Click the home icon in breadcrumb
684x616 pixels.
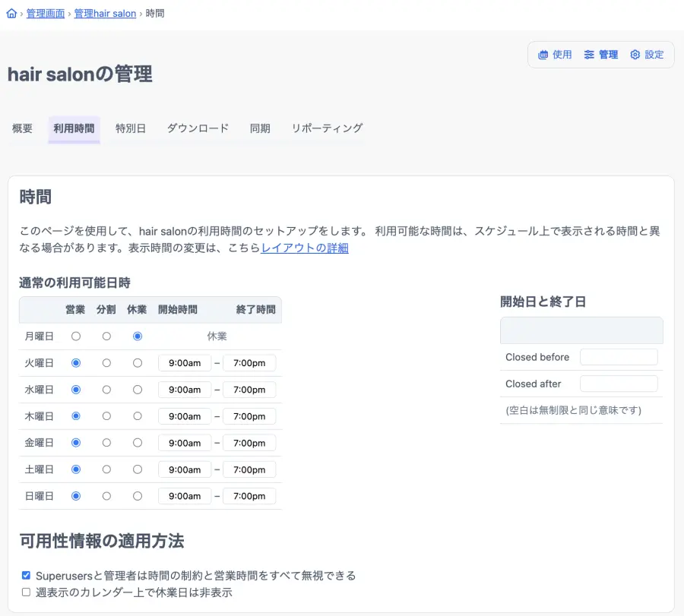[x=11, y=14]
